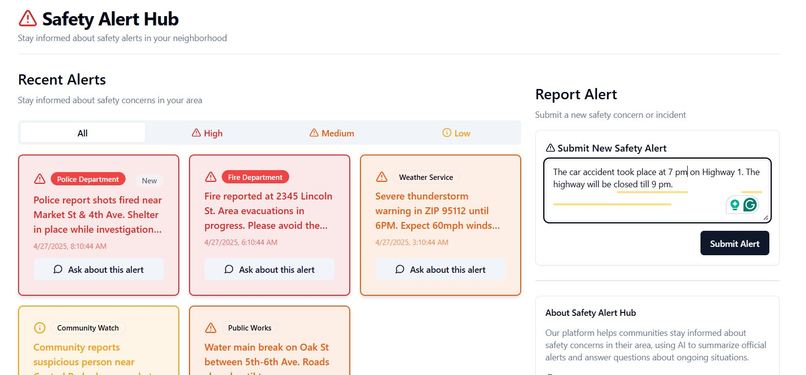Click the Submit New Safety Alert label
Viewport: 806px width, 375px height.
click(x=612, y=148)
